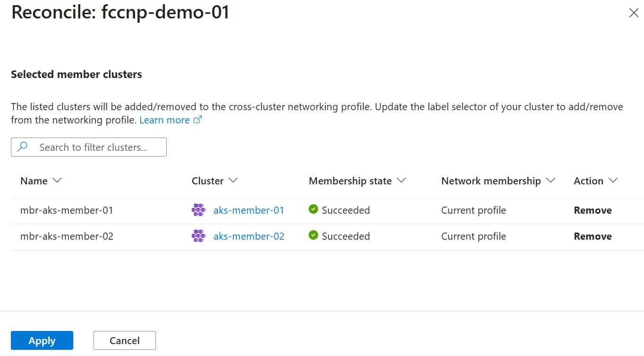Click the aks-member-02 cluster icon
Screen dimensions: 644x356
(x=198, y=236)
